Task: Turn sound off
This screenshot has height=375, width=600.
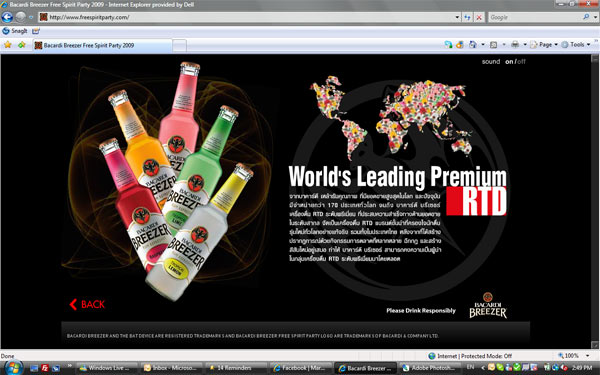Action: [521, 61]
